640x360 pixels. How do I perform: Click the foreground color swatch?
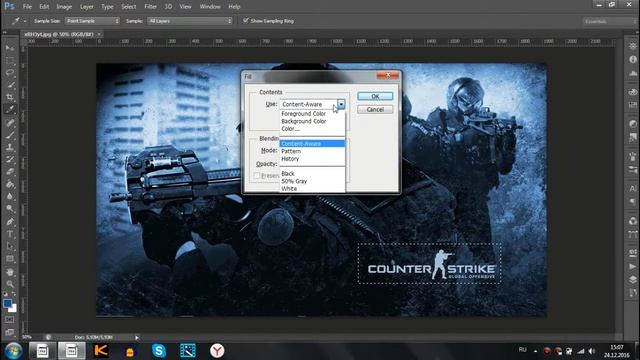(7, 303)
